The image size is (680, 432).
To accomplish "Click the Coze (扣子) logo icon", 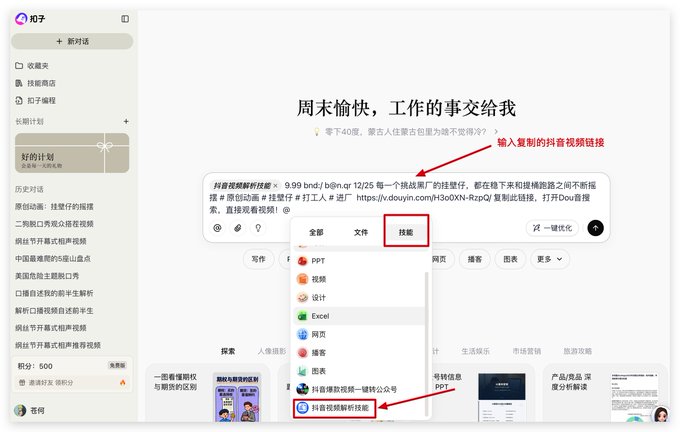I will [x=21, y=19].
